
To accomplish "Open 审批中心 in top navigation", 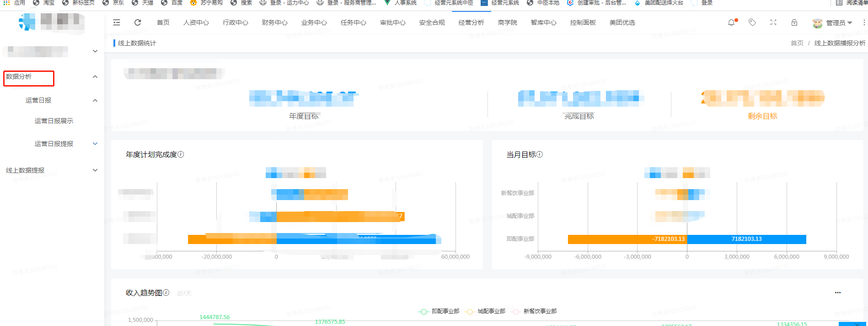I will pyautogui.click(x=393, y=22).
